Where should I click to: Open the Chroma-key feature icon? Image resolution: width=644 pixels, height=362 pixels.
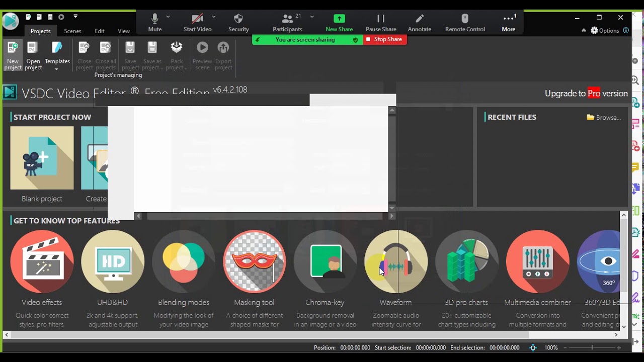325,261
